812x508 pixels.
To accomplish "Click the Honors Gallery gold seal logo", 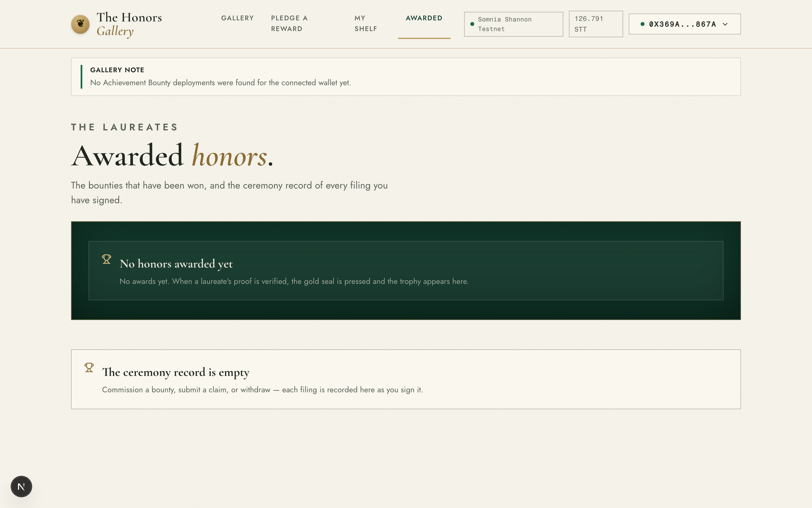I will [x=80, y=24].
